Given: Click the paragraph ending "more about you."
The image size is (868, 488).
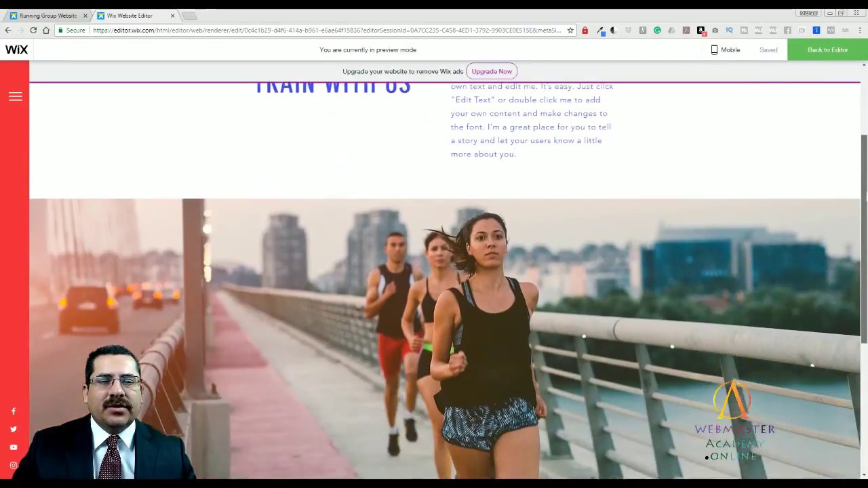Looking at the screenshot, I should (x=532, y=120).
